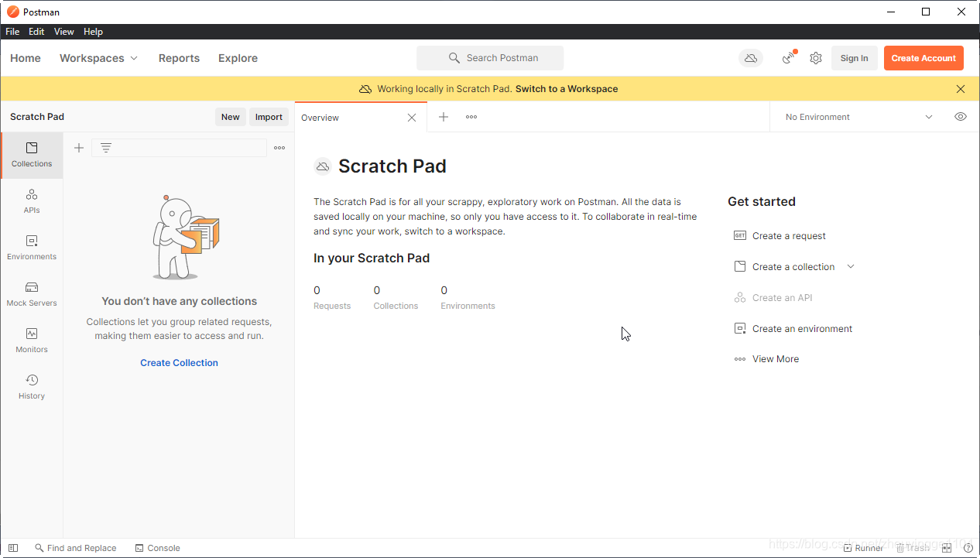Open the Environments panel

(31, 248)
